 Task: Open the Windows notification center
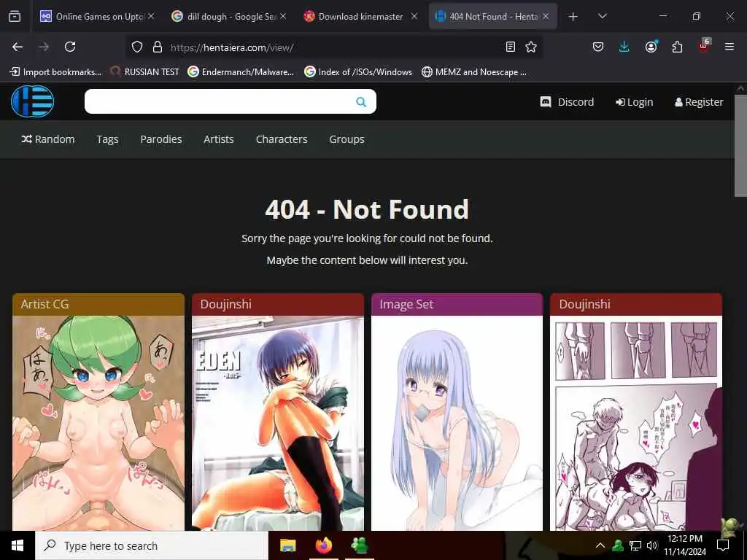tap(723, 545)
